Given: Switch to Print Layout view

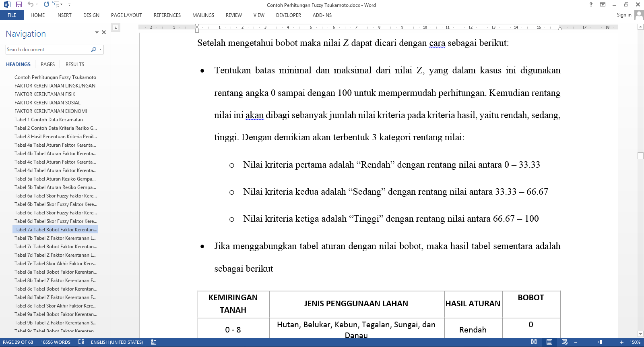Looking at the screenshot, I should pos(549,342).
